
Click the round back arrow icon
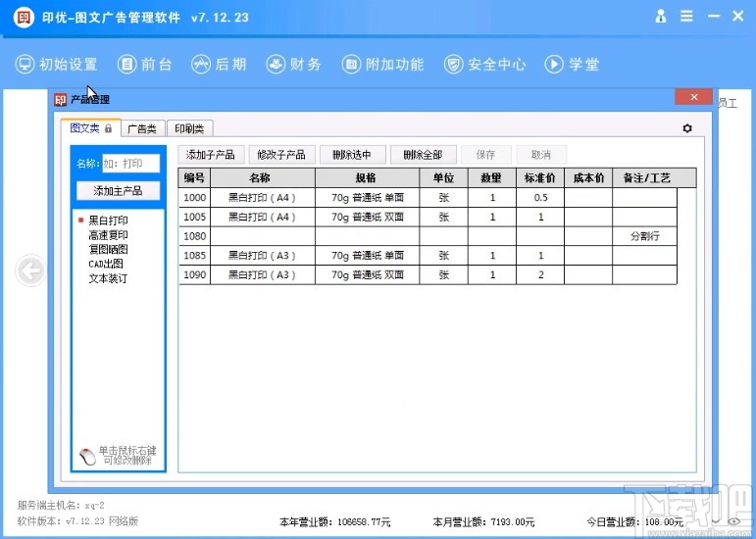[x=30, y=270]
